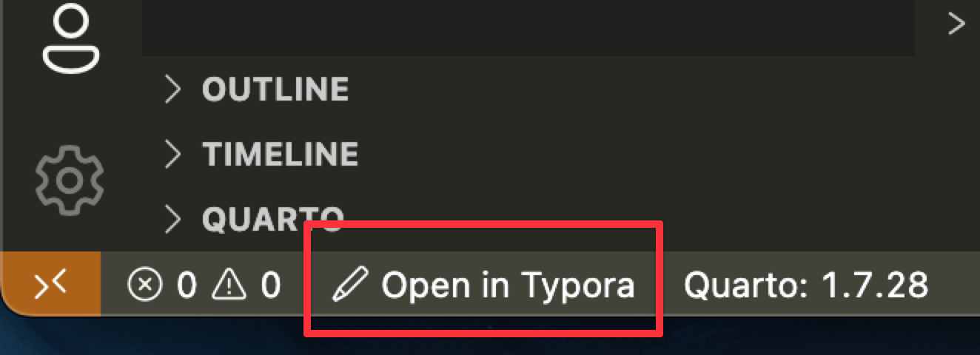Click the right arrow chevron at top
Viewport: 980px width, 355px height.
[956, 24]
